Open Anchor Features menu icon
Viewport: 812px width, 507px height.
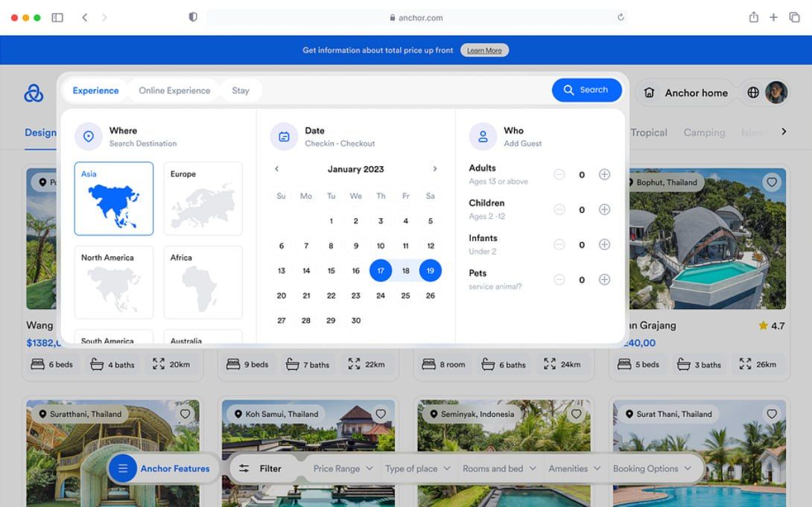tap(123, 468)
